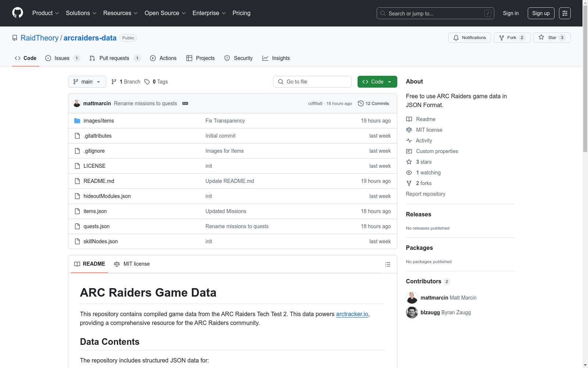The width and height of the screenshot is (588, 368).
Task: Open the items.json file
Action: (95, 211)
